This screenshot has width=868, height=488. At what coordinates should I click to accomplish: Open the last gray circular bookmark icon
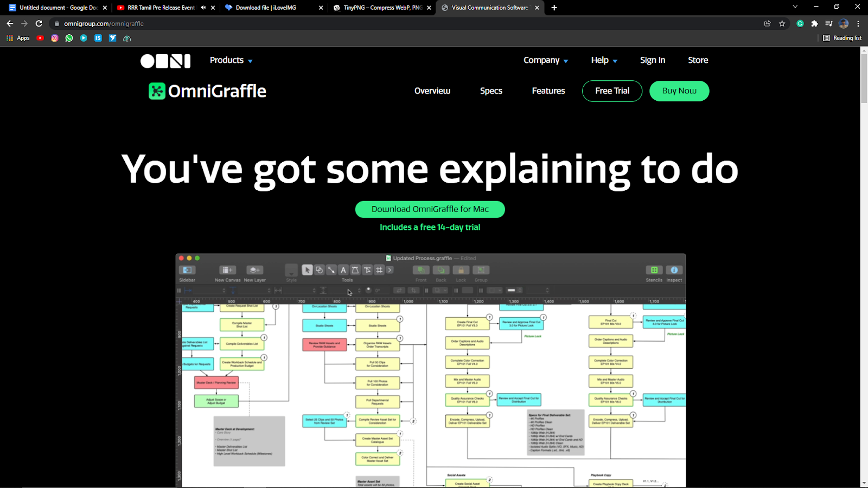tap(127, 38)
